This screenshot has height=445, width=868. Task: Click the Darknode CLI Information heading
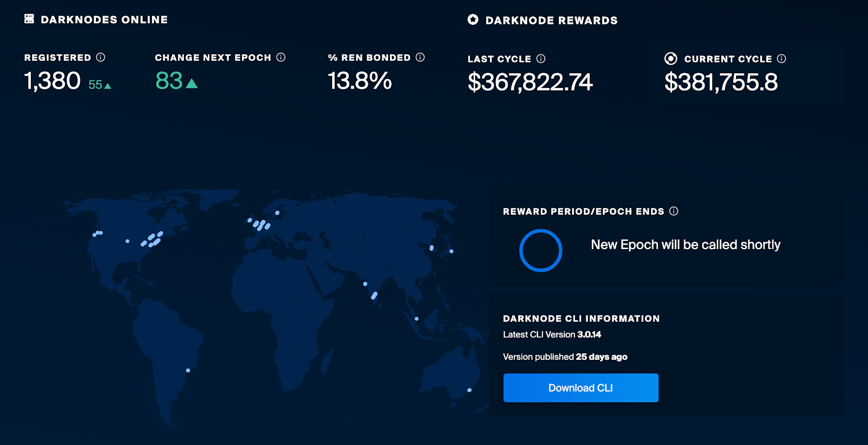[x=581, y=319]
